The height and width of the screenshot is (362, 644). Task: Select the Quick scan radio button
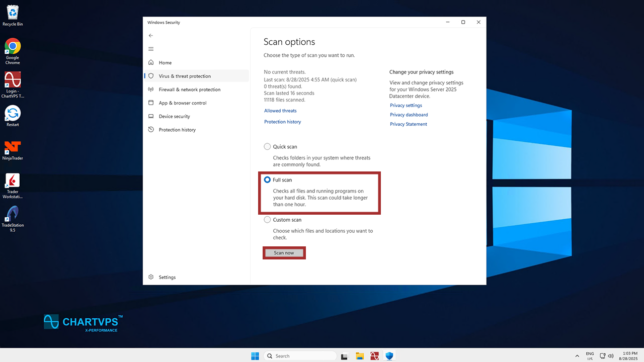tap(267, 147)
